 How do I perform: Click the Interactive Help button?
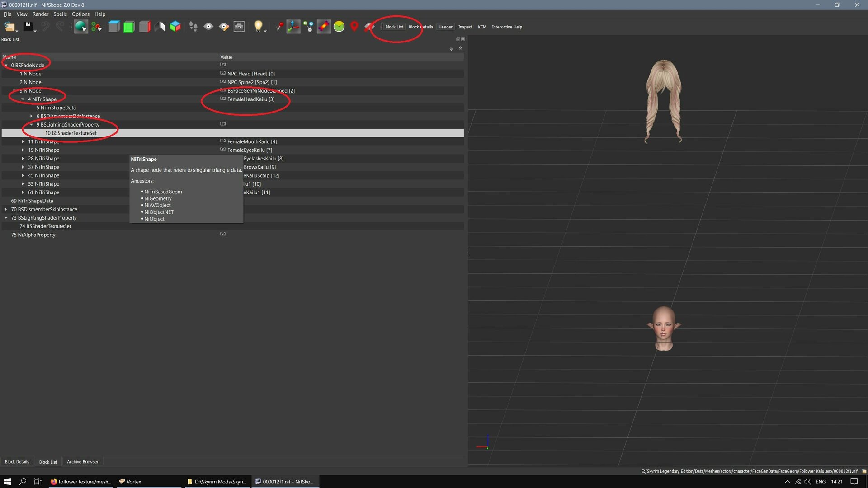pyautogui.click(x=507, y=27)
